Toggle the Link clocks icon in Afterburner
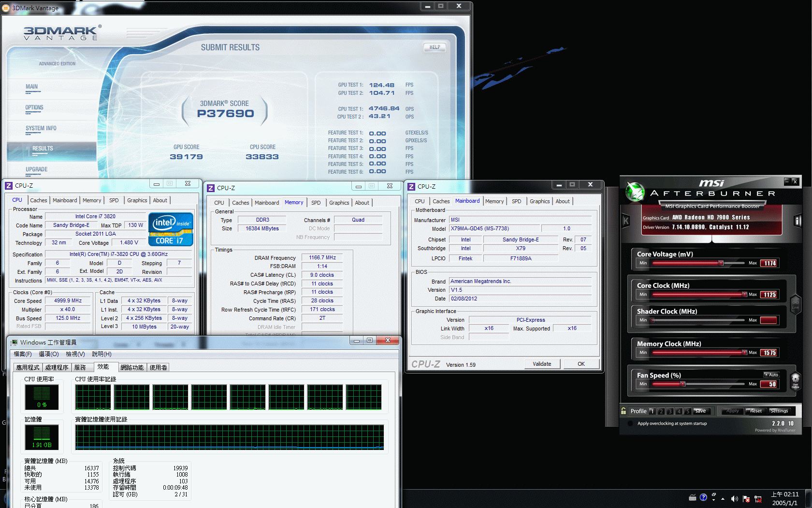This screenshot has height=508, width=812. tap(795, 304)
